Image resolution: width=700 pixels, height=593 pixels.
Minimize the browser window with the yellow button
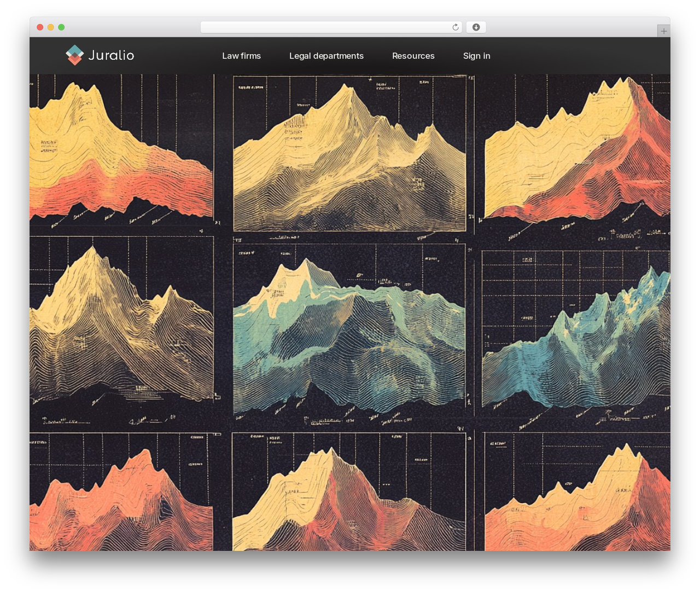[50, 27]
